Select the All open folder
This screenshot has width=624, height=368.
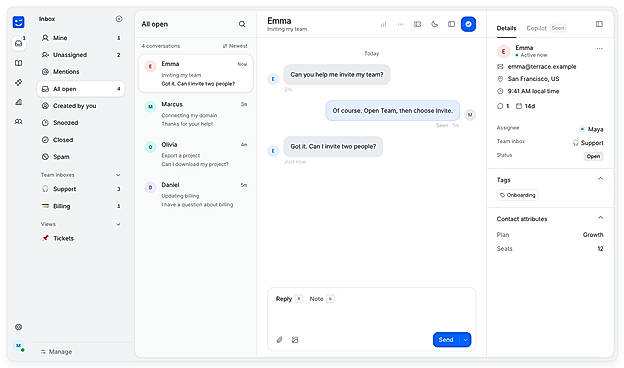(81, 89)
